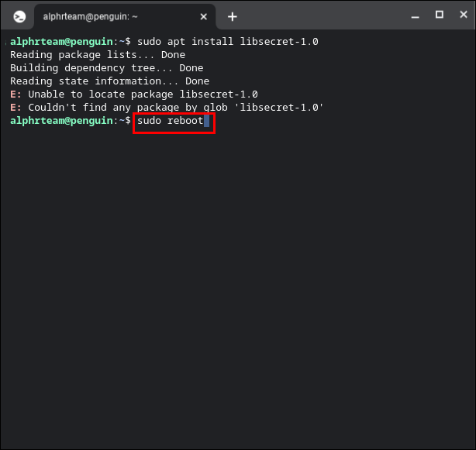Select the alphrteam@penguin terminal tab
476x450 pixels.
click(x=125, y=17)
